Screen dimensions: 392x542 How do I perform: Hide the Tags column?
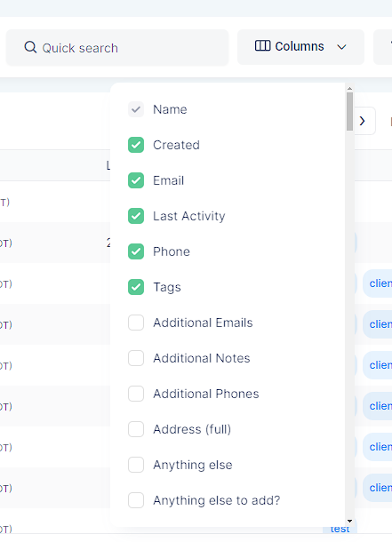click(x=136, y=287)
